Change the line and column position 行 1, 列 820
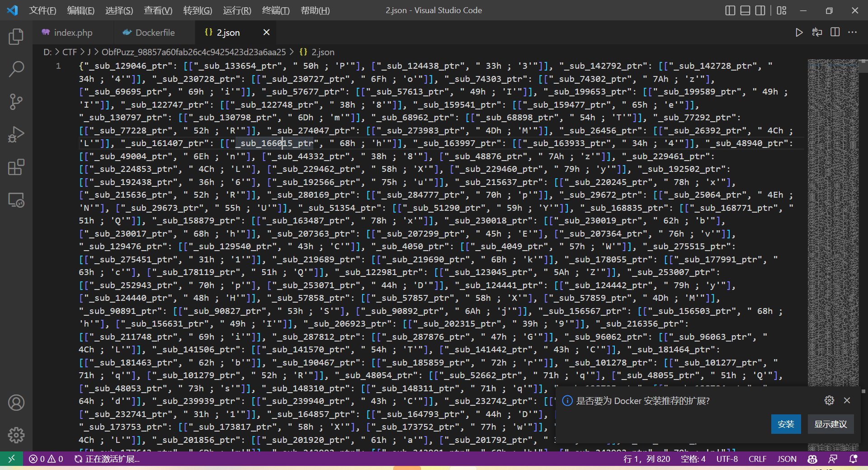This screenshot has width=868, height=470. 646,459
